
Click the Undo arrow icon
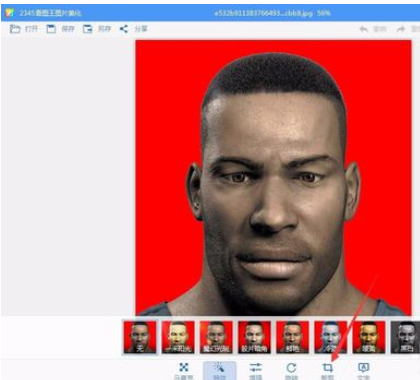[364, 29]
